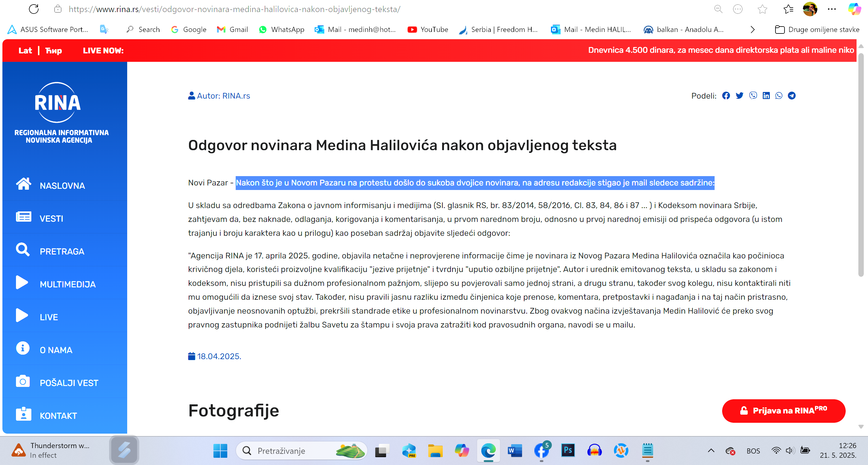The width and height of the screenshot is (868, 465).
Task: Show hidden system tray icons
Action: pyautogui.click(x=711, y=451)
